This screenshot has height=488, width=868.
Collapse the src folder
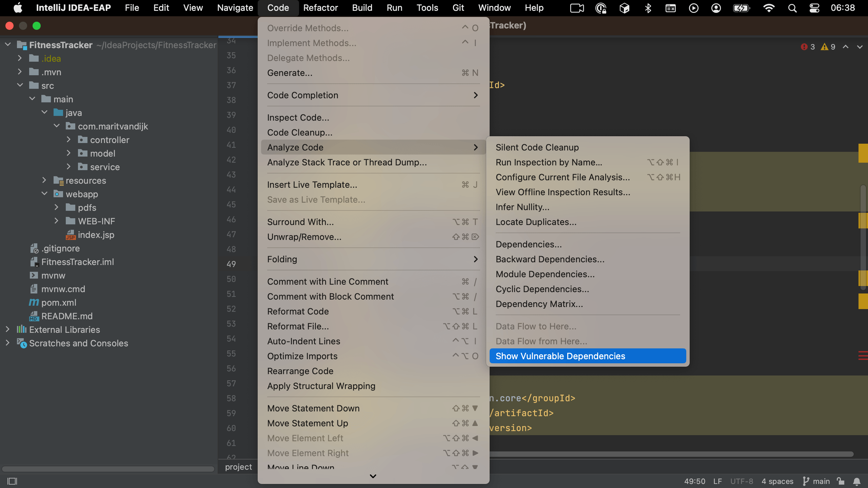[20, 85]
